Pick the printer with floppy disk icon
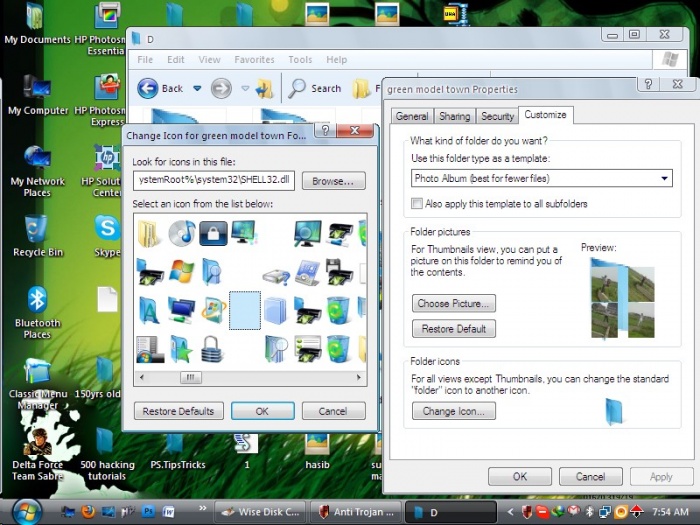 [x=340, y=271]
